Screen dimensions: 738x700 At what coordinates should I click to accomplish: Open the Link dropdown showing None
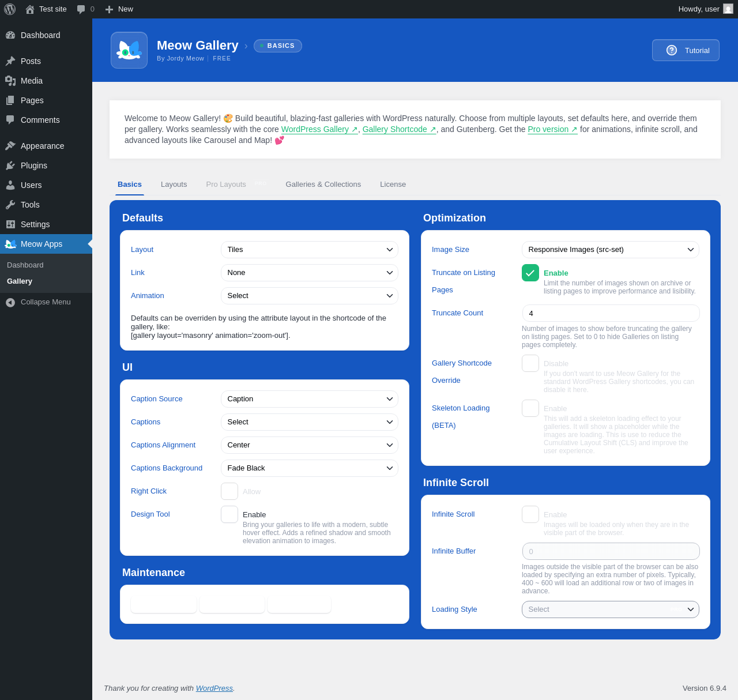pyautogui.click(x=310, y=273)
